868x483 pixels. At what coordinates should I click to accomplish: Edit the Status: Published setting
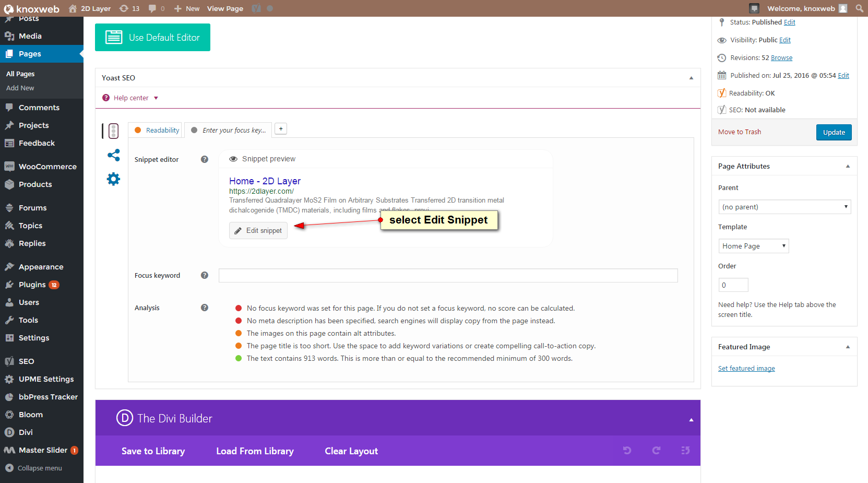tap(789, 22)
